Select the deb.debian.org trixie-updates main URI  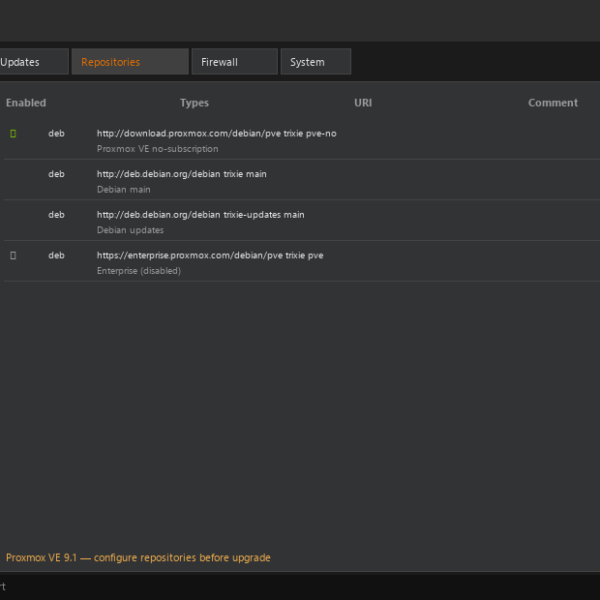(201, 215)
